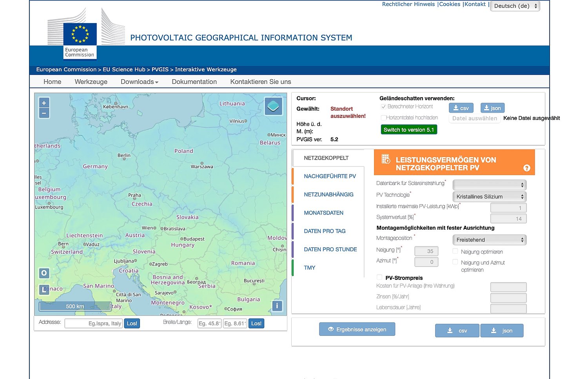Viewport: 588px width, 379px height.
Task: Click the map info 'i' button
Action: (x=277, y=306)
